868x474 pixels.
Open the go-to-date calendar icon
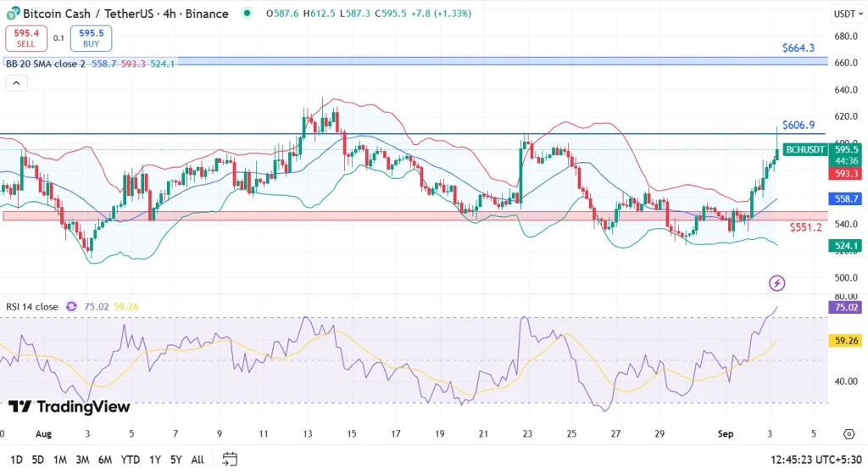pyautogui.click(x=230, y=459)
